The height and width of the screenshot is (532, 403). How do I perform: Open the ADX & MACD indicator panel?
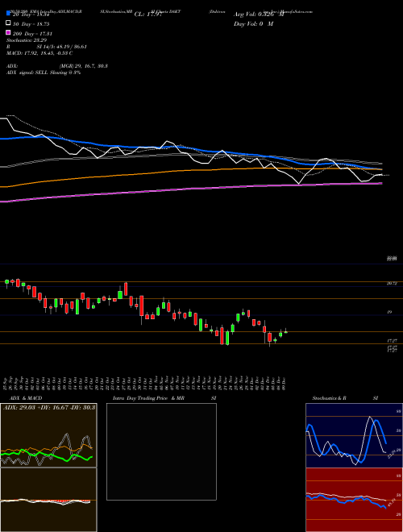[48, 468]
